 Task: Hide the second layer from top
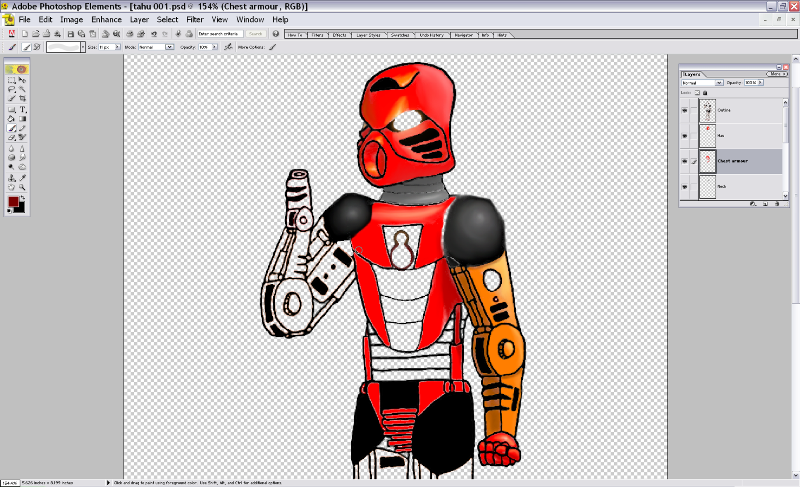click(685, 136)
